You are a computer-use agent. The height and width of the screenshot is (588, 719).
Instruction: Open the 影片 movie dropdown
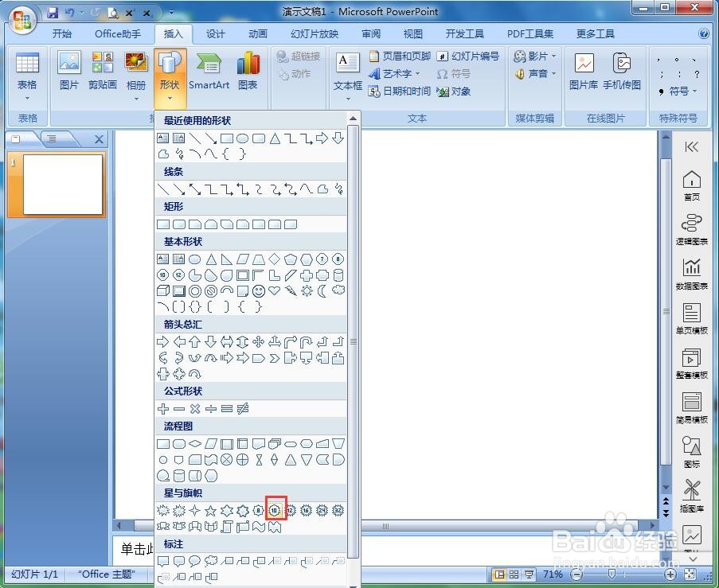(553, 56)
